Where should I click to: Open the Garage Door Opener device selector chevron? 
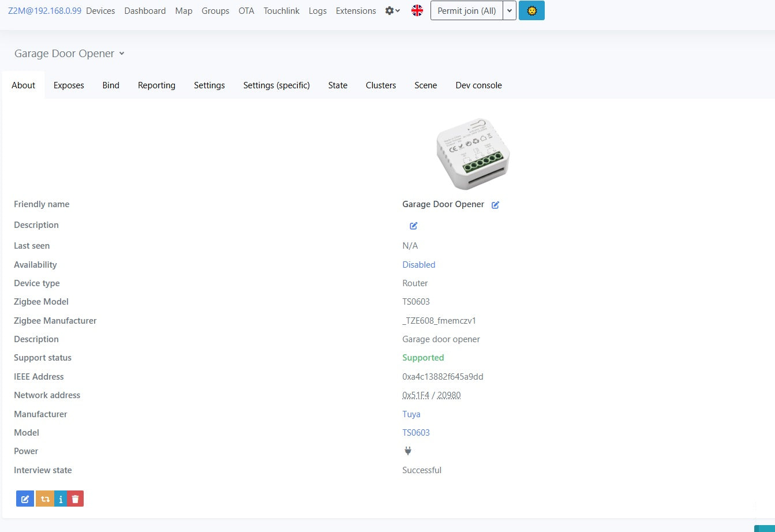click(x=121, y=53)
